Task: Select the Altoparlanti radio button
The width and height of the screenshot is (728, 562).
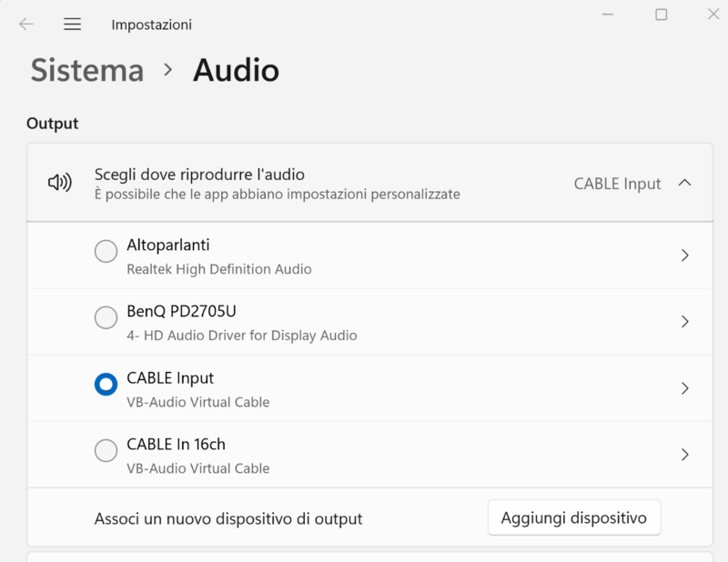Action: point(106,251)
